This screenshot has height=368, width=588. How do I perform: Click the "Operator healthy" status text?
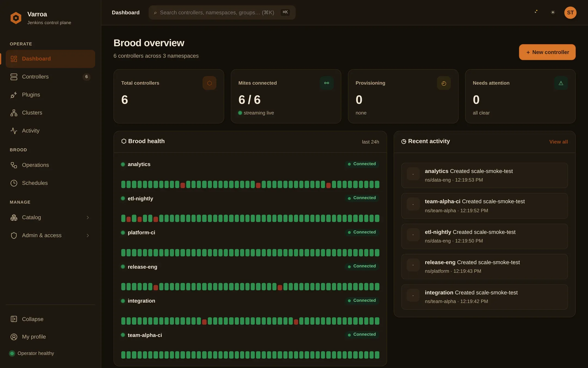tap(36, 353)
